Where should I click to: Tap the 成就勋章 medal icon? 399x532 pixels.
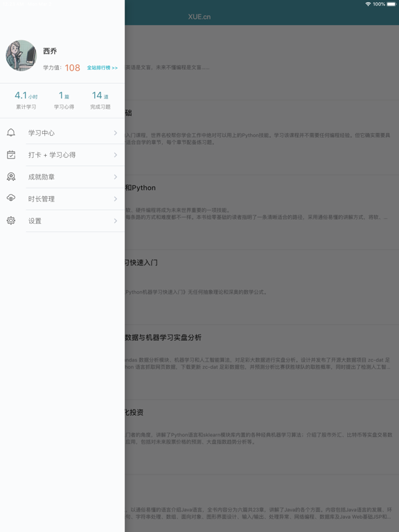11,177
